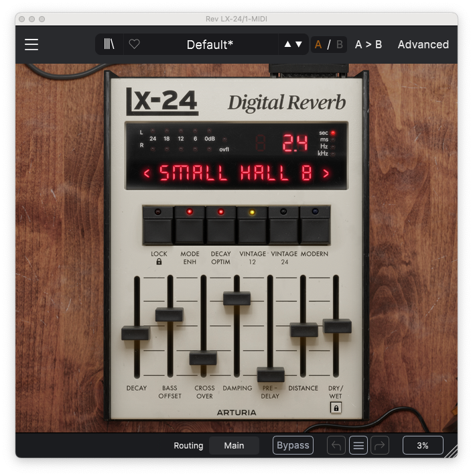Click the redo arrow icon
Image resolution: width=473 pixels, height=476 pixels.
point(379,445)
